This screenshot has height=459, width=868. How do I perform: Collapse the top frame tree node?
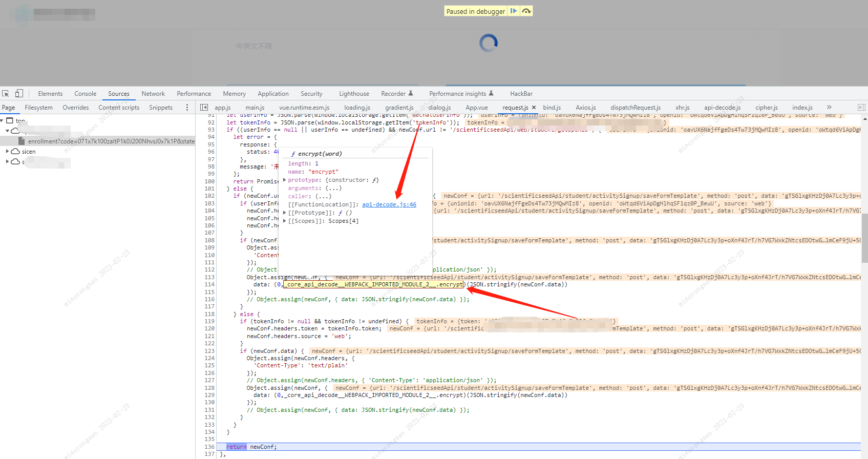click(3, 121)
